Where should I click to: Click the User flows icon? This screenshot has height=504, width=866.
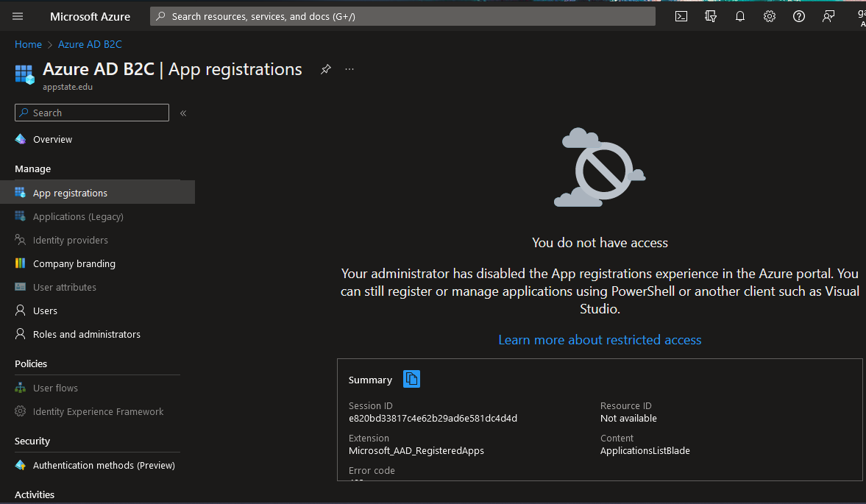(21, 388)
